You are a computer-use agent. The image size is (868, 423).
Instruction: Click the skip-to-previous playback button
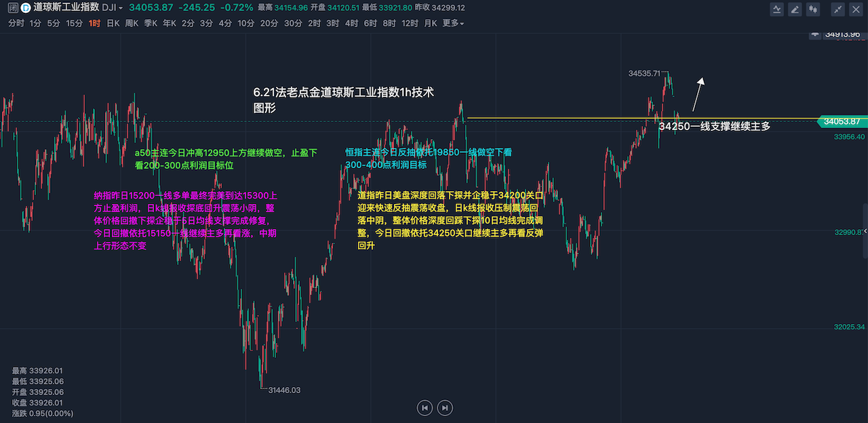425,407
